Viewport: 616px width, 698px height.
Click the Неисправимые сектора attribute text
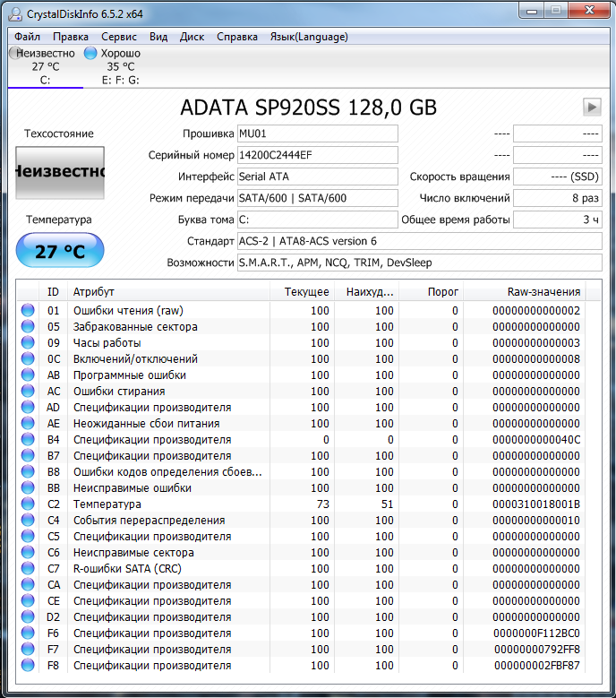click(x=133, y=553)
